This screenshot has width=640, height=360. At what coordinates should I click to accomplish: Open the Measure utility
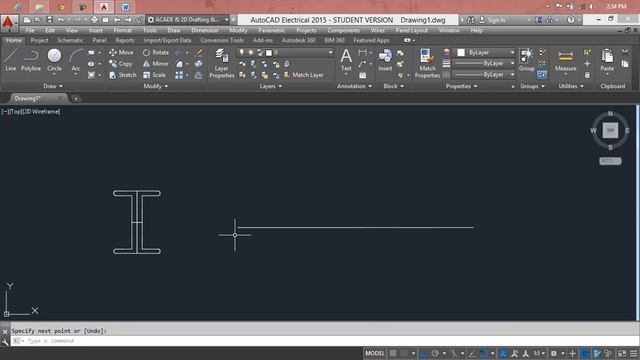[x=565, y=60]
